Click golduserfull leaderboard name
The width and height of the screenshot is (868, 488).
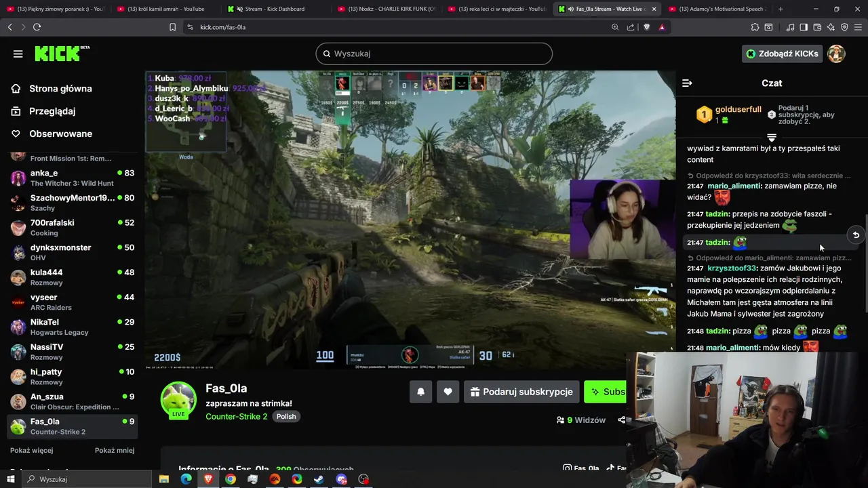coord(738,109)
